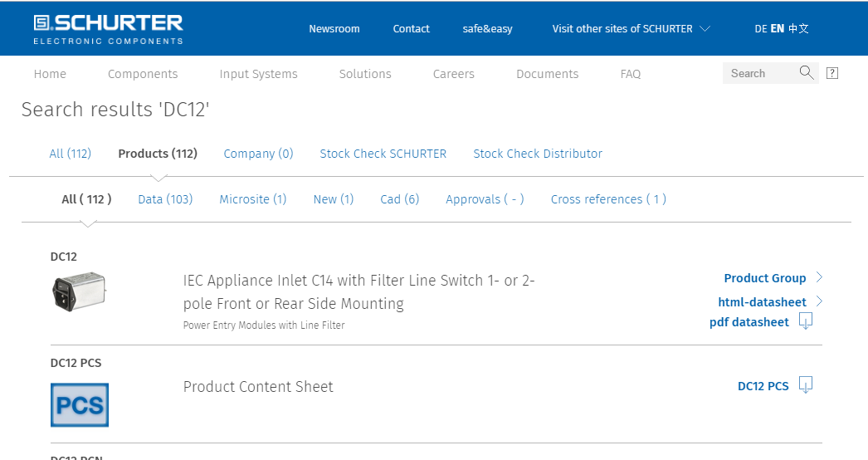Viewport: 868px width, 460px height.
Task: Select the All ( 112 ) sub-filter tab
Action: [x=86, y=199]
